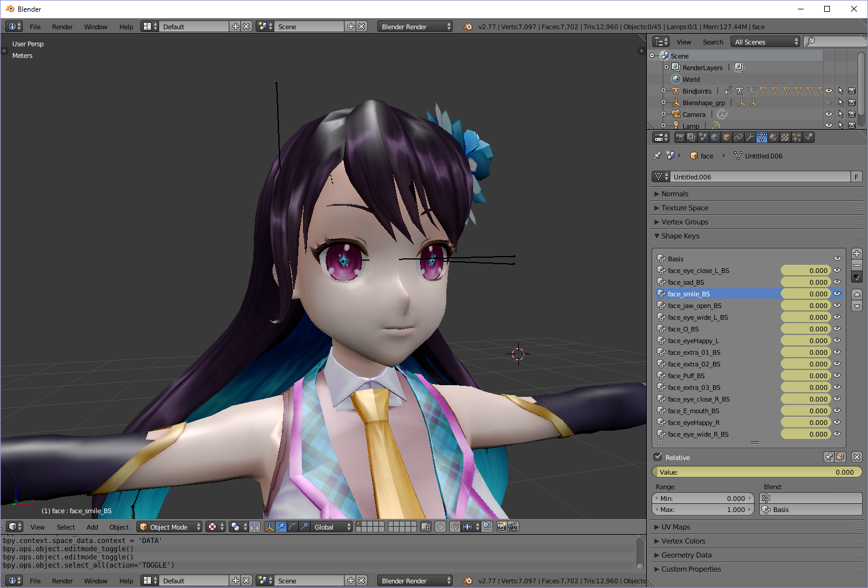This screenshot has height=588, width=868.
Task: Toggle the 3D manipulator widget axes icon
Action: pyautogui.click(x=269, y=527)
